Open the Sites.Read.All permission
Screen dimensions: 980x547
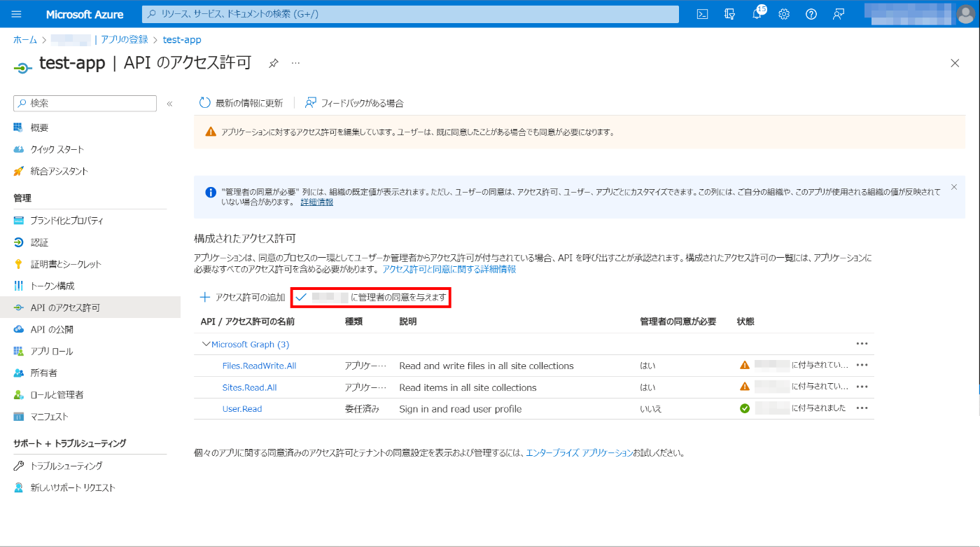pos(249,387)
